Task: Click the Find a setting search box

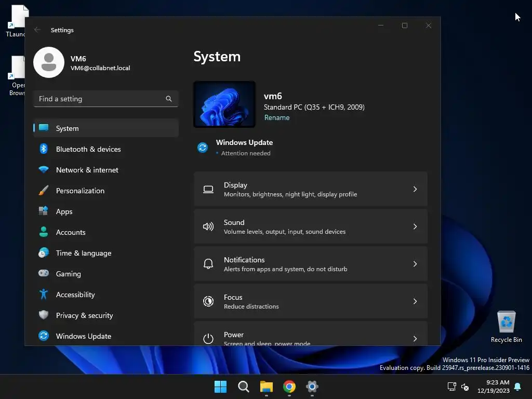Action: click(106, 99)
